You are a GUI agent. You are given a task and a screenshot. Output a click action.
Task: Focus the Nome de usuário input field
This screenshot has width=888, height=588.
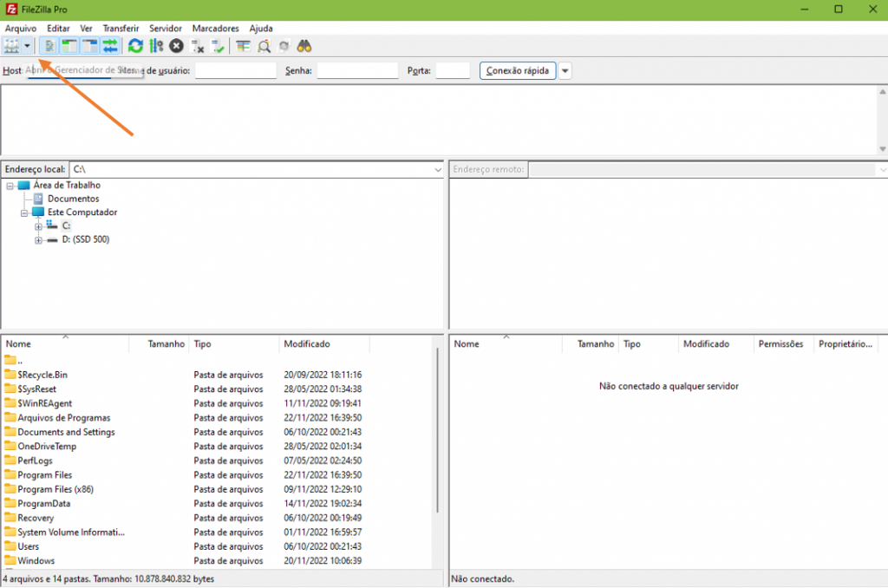(236, 71)
